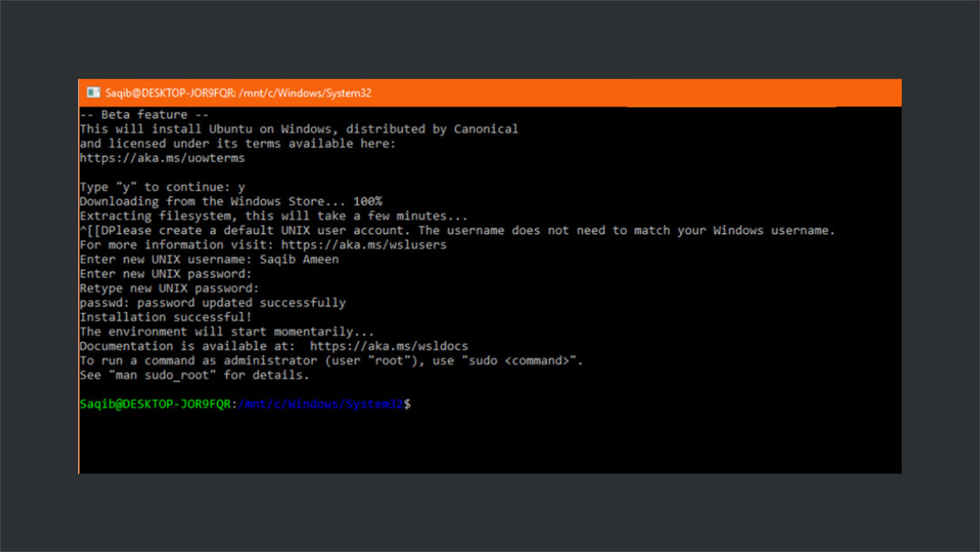Open the https://aka.ms/uowterms link
Screen dimensions: 980x552
(x=162, y=158)
